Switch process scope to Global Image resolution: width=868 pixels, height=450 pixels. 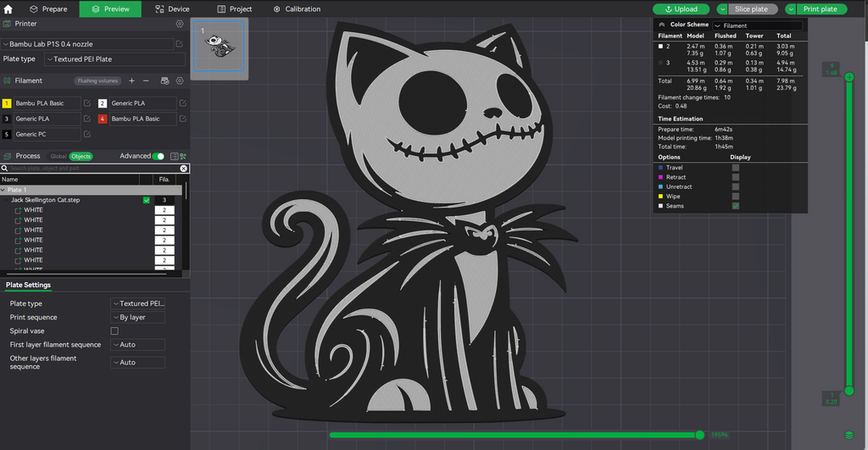[58, 157]
